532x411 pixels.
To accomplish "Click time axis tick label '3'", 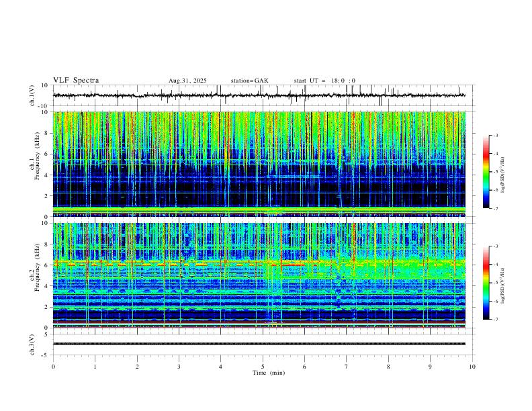I will pos(179,367).
